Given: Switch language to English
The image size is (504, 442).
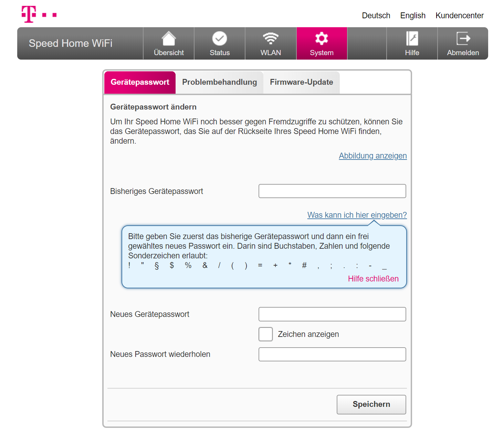Looking at the screenshot, I should tap(413, 16).
